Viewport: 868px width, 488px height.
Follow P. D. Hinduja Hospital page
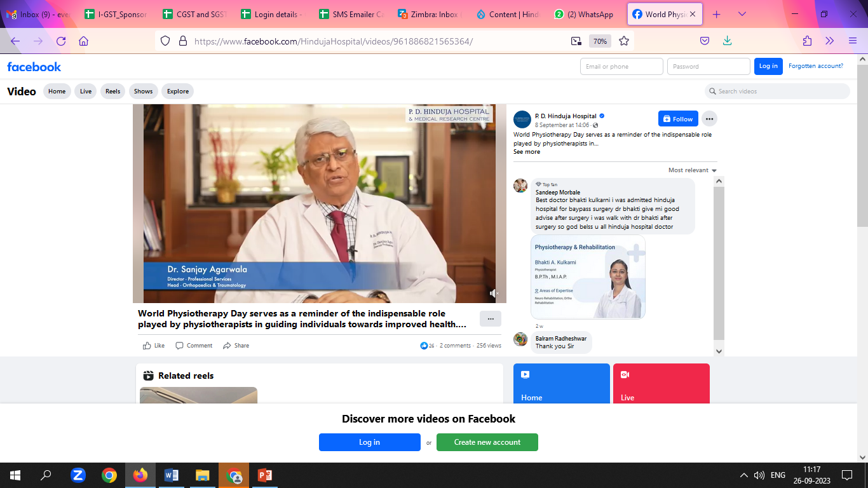[677, 119]
